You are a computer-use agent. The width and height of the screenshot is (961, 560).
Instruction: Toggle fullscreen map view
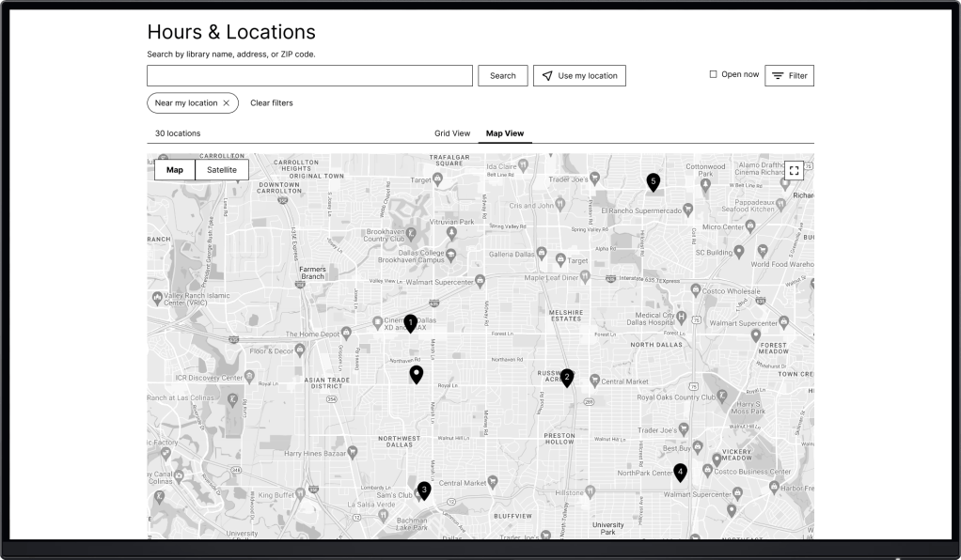(x=795, y=171)
